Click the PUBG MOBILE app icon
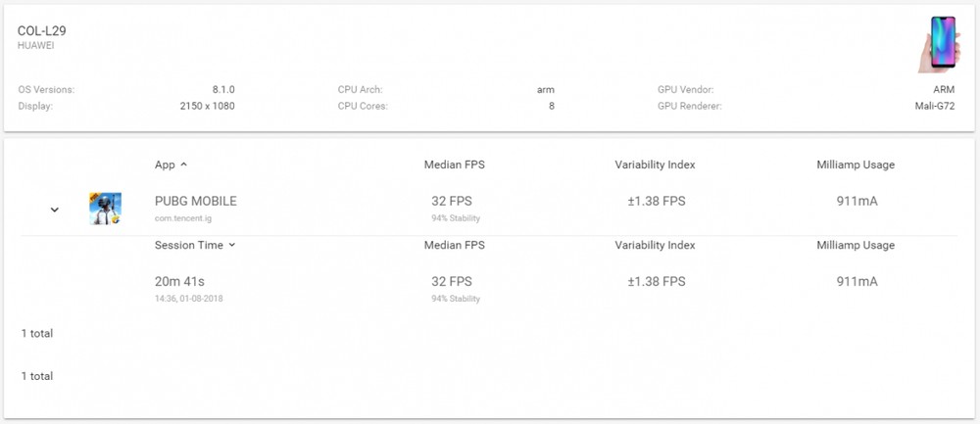980x424 pixels. (105, 209)
